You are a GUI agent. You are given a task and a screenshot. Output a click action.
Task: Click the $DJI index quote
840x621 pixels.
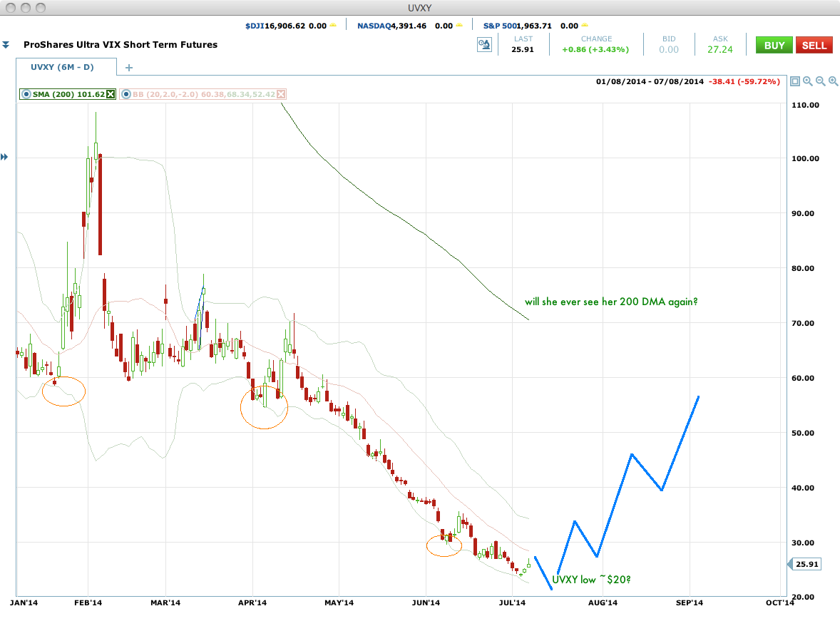(x=285, y=26)
